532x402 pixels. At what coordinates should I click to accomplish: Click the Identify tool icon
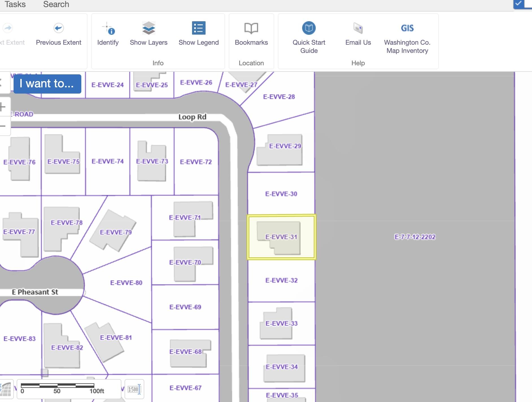coord(108,28)
